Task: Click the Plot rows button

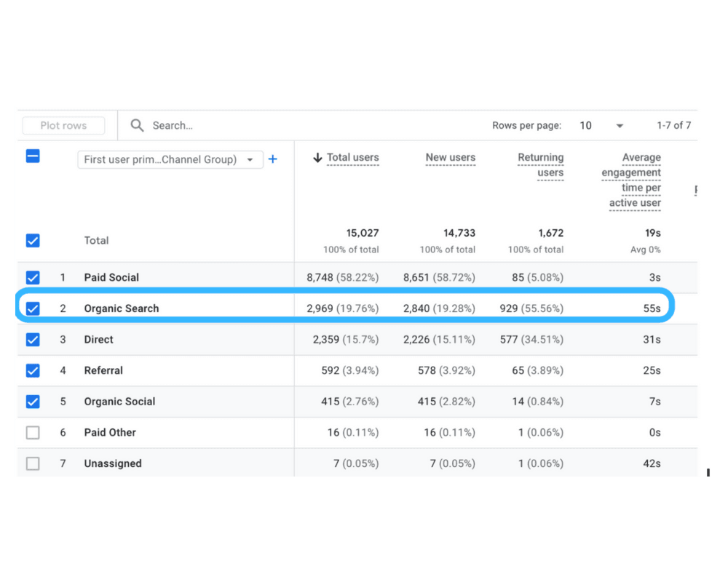Action: click(x=63, y=125)
